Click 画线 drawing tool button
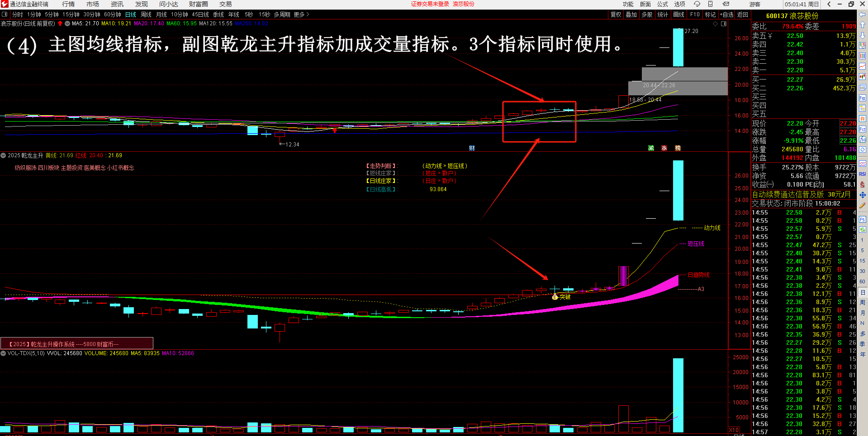The height and width of the screenshot is (436, 868). click(x=679, y=14)
